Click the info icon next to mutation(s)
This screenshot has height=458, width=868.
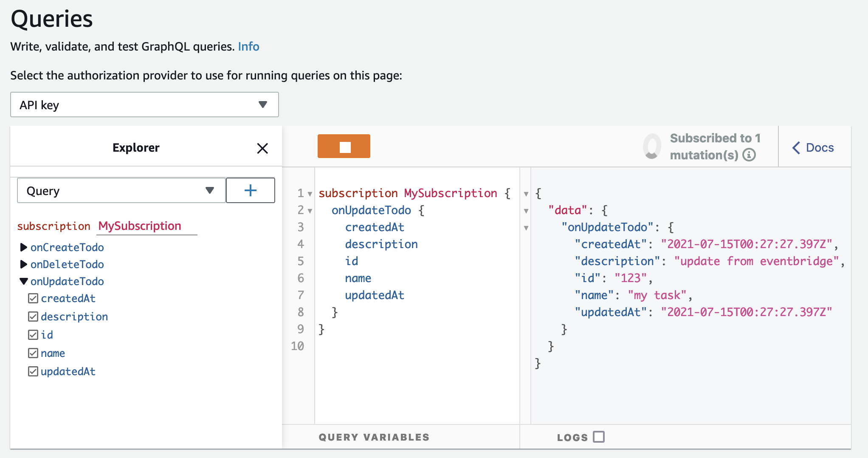click(x=749, y=155)
